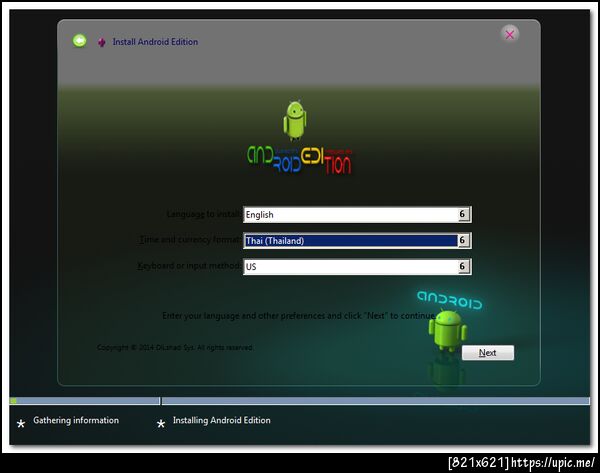Click the Next button

[x=488, y=352]
